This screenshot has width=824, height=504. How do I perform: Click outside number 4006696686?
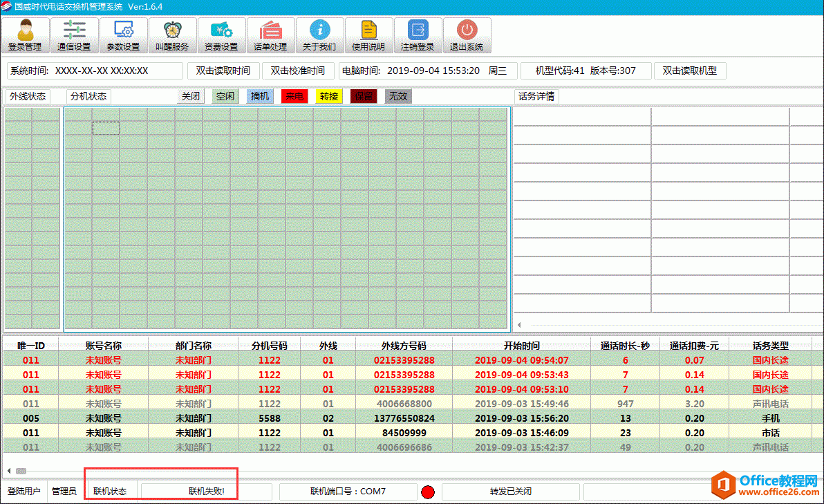(x=404, y=447)
